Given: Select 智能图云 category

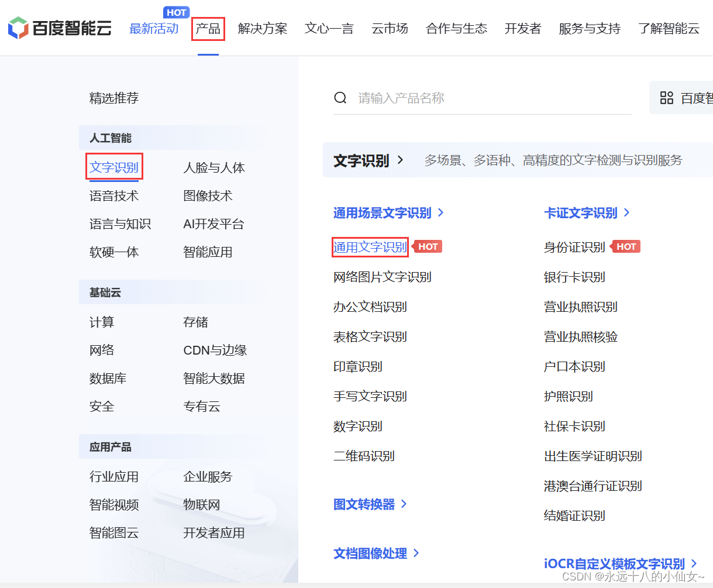Looking at the screenshot, I should pos(114,532).
